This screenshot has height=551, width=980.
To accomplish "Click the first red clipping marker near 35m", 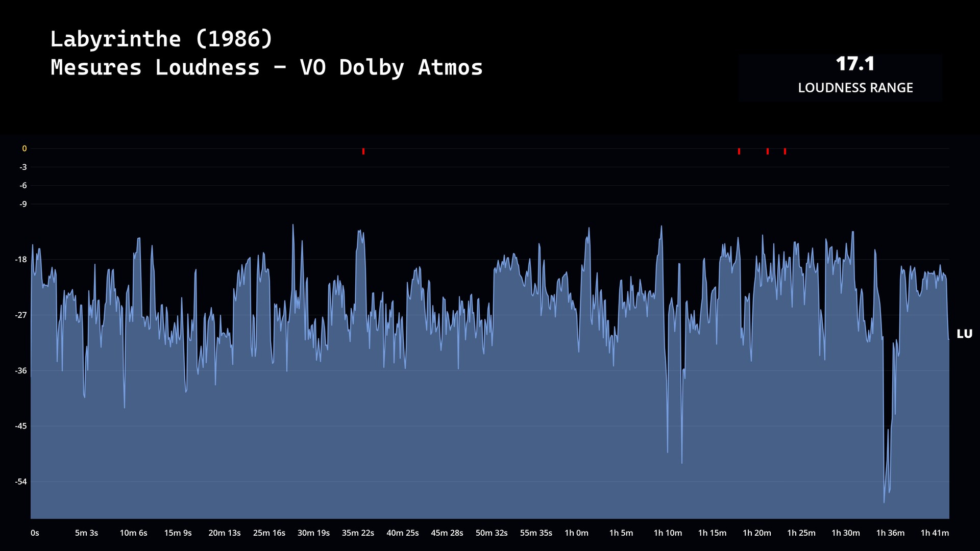I will [363, 152].
